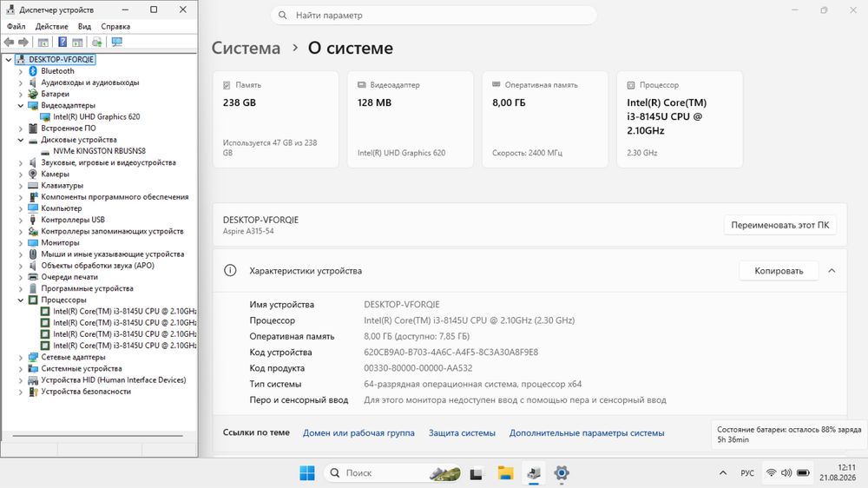The height and width of the screenshot is (488, 868).
Task: Click the clock showing 12:11
Action: click(846, 467)
